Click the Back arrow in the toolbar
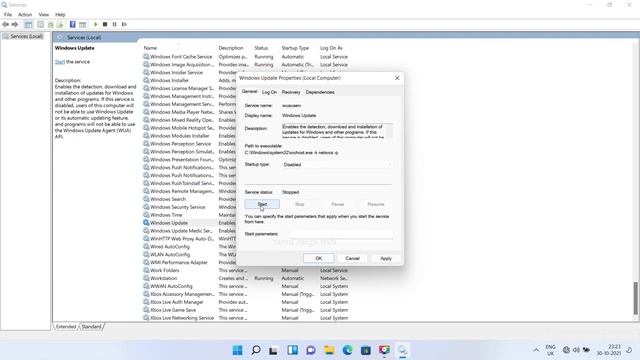The image size is (640, 360). (x=5, y=24)
